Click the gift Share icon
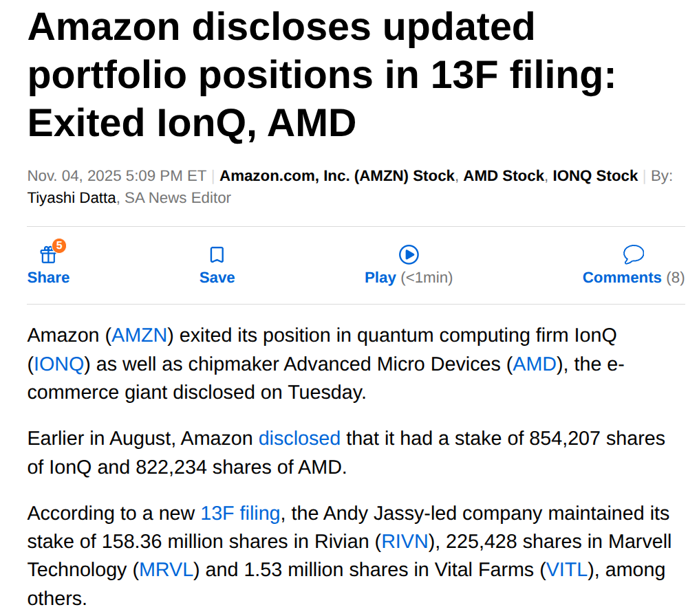 tap(47, 256)
